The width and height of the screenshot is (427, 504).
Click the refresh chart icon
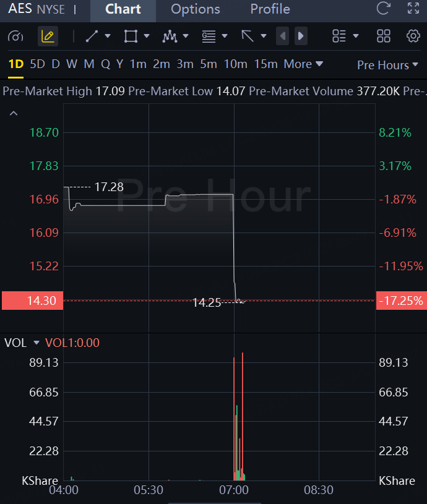pyautogui.click(x=383, y=9)
